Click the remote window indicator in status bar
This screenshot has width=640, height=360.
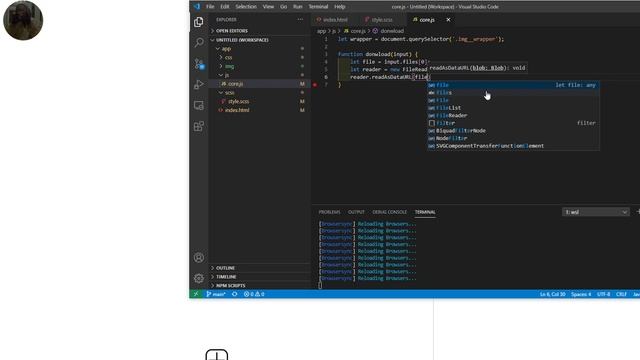(x=196, y=294)
